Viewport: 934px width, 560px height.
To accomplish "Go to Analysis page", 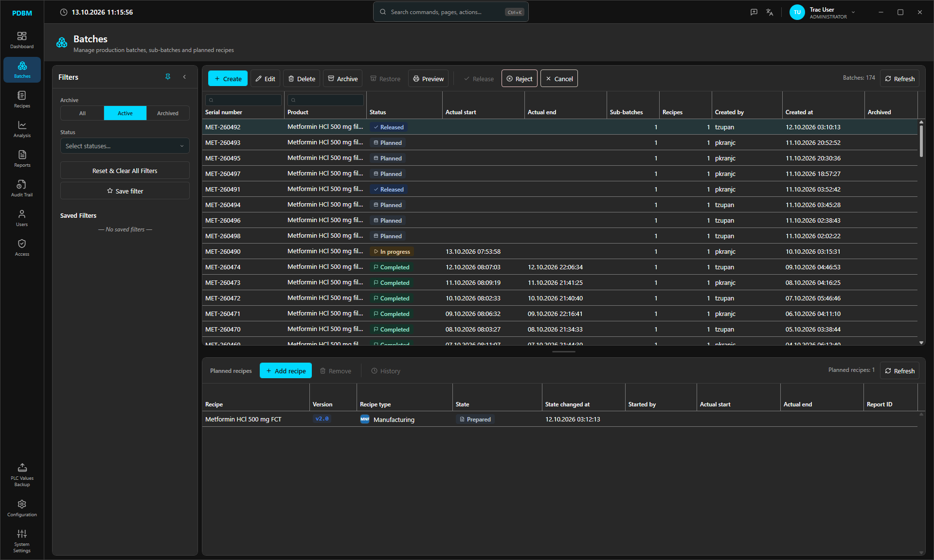I will 22,129.
